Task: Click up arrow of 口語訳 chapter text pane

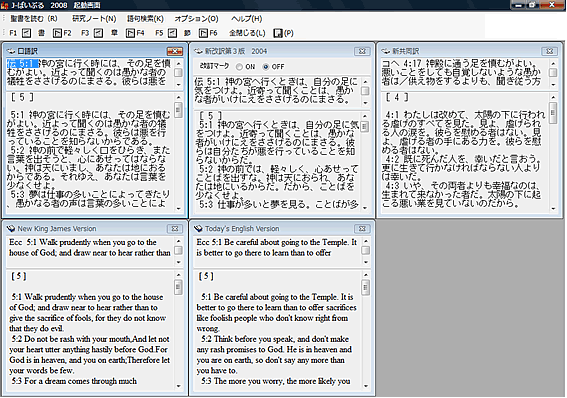Action: click(x=179, y=97)
